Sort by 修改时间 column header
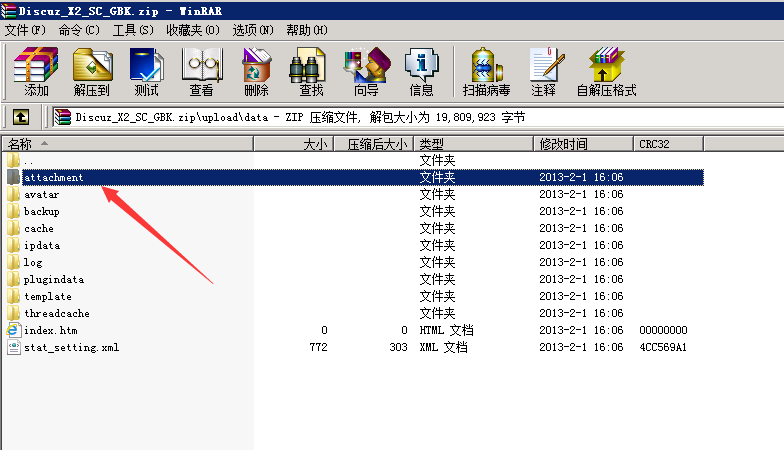Viewport: 784px width, 450px height. click(564, 144)
